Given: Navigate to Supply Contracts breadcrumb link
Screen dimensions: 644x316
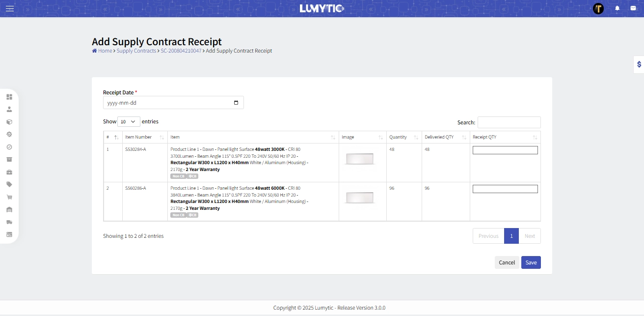Looking at the screenshot, I should click(136, 51).
